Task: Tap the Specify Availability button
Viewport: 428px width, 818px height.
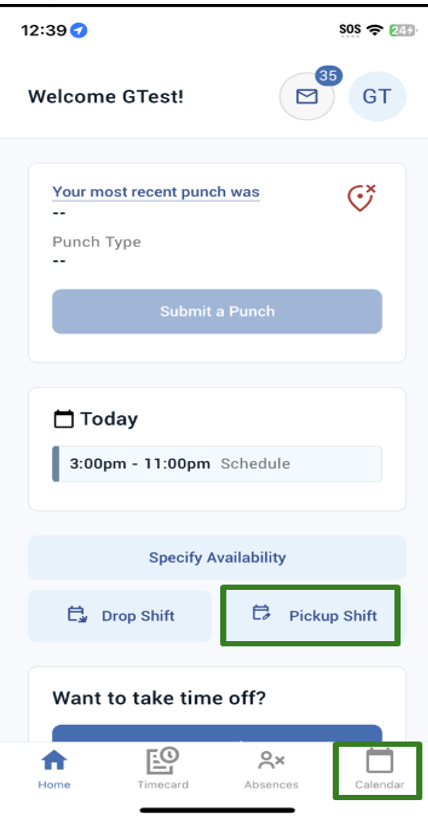Action: [217, 558]
